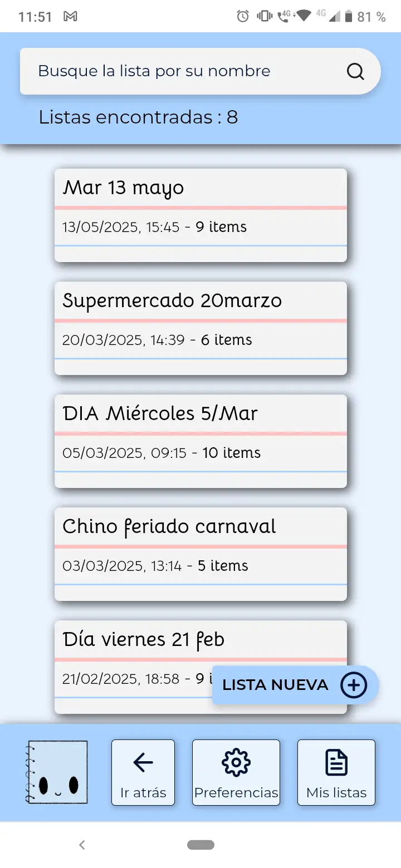Open the "Mar 13 mayo" list
This screenshot has width=401, height=868.
pyautogui.click(x=200, y=215)
